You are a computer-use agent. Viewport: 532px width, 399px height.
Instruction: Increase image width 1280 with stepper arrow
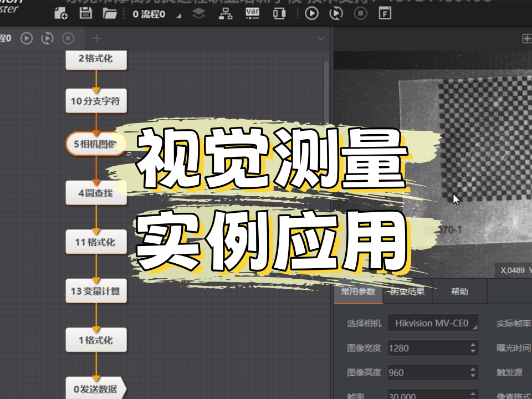coord(473,345)
